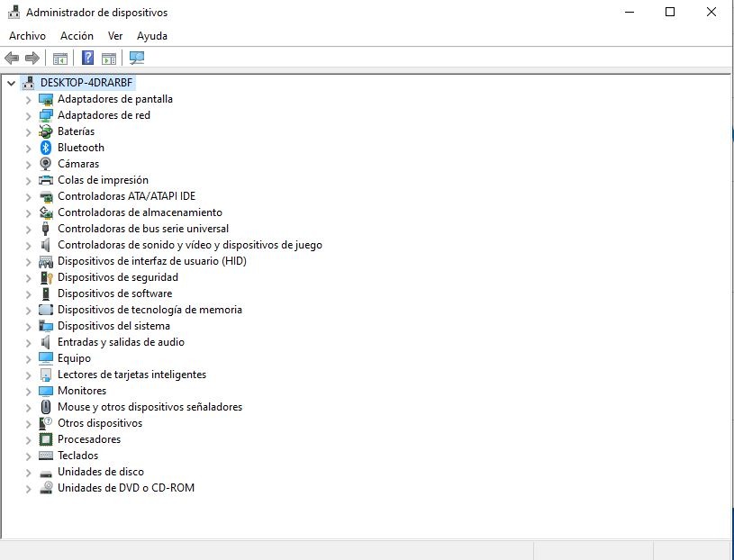Select Dispositivos de interfaz de usuario (HID) label
The width and height of the screenshot is (734, 560).
click(152, 261)
